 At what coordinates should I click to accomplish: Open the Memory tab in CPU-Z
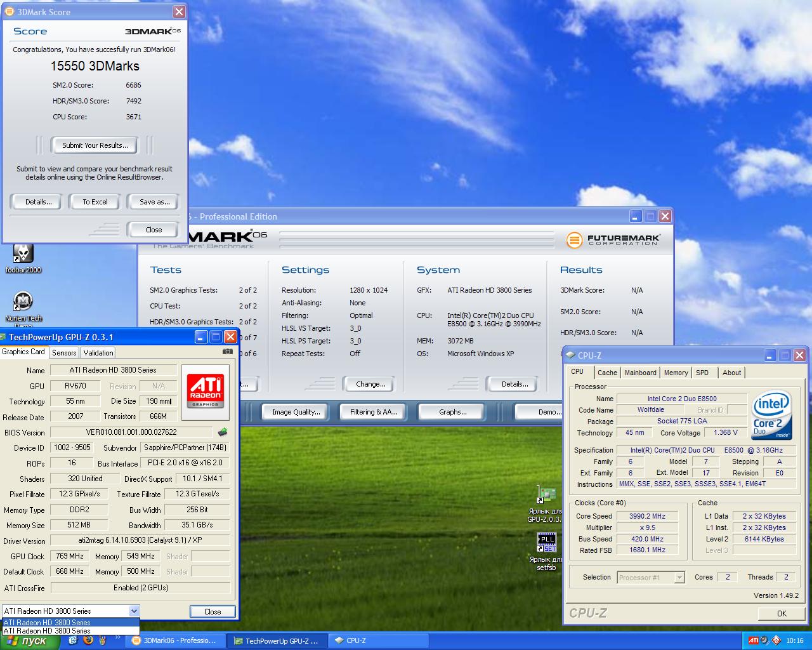click(x=676, y=373)
